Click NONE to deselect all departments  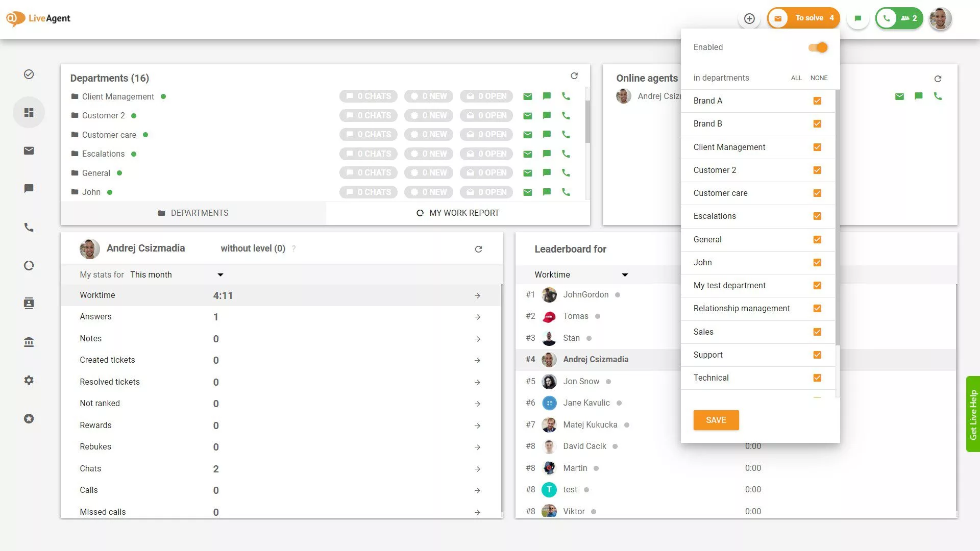[819, 78]
